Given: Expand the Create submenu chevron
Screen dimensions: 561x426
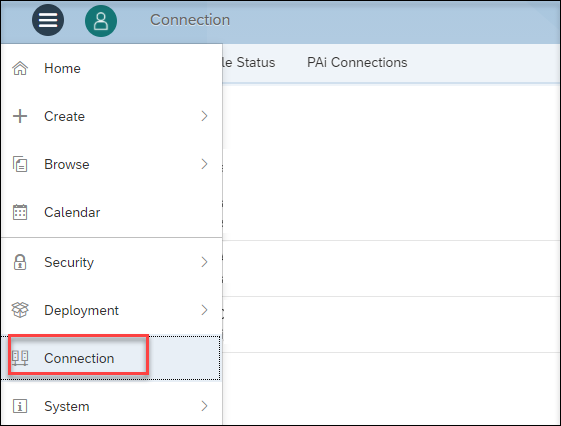Looking at the screenshot, I should coord(204,116).
